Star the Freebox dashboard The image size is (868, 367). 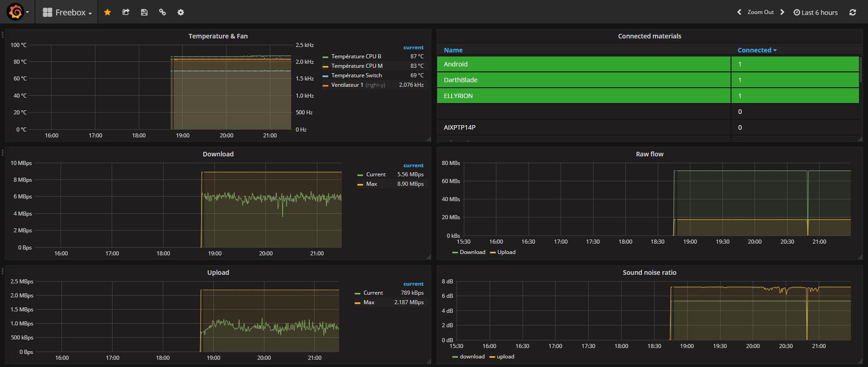tap(108, 12)
